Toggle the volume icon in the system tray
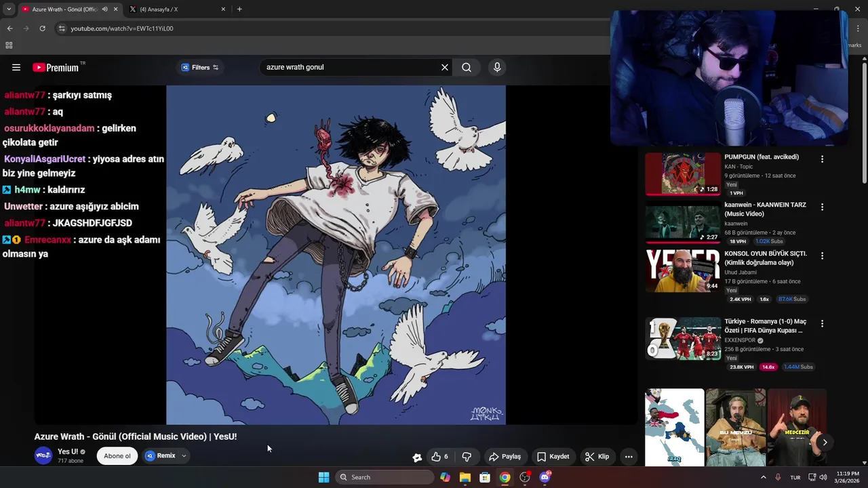Screen dimensions: 868x488 coord(823,477)
